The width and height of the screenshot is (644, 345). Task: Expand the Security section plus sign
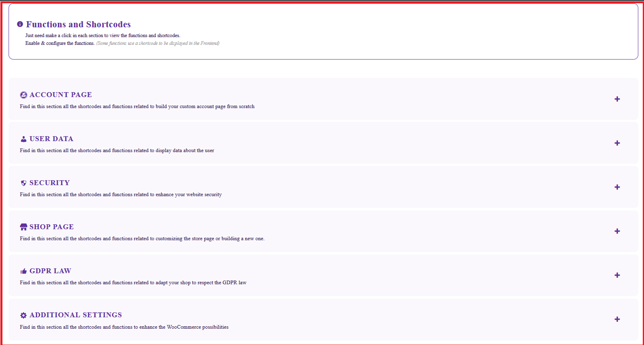(617, 187)
